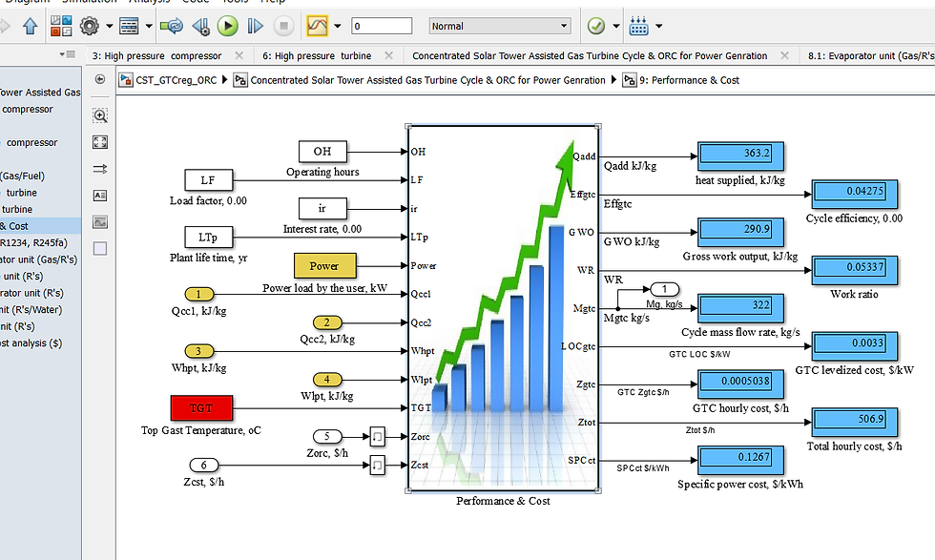Click the Up to Parent arrow

[x=31, y=26]
